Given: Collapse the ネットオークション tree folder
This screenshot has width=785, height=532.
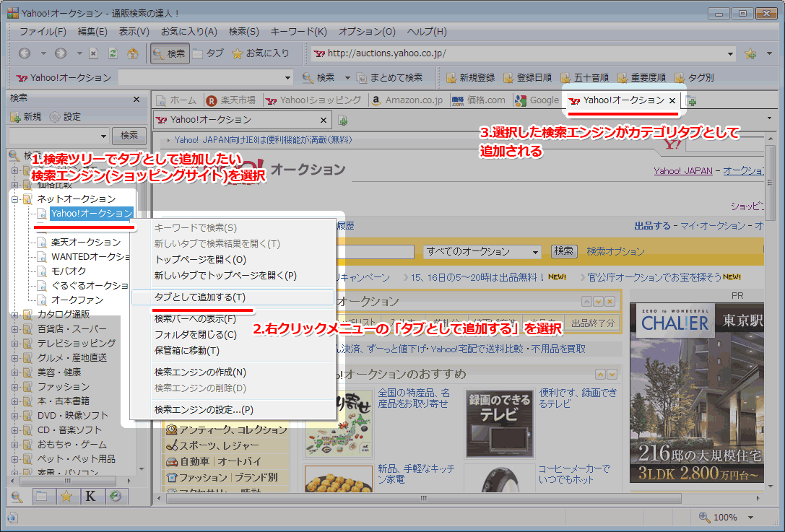Looking at the screenshot, I should click(14, 199).
